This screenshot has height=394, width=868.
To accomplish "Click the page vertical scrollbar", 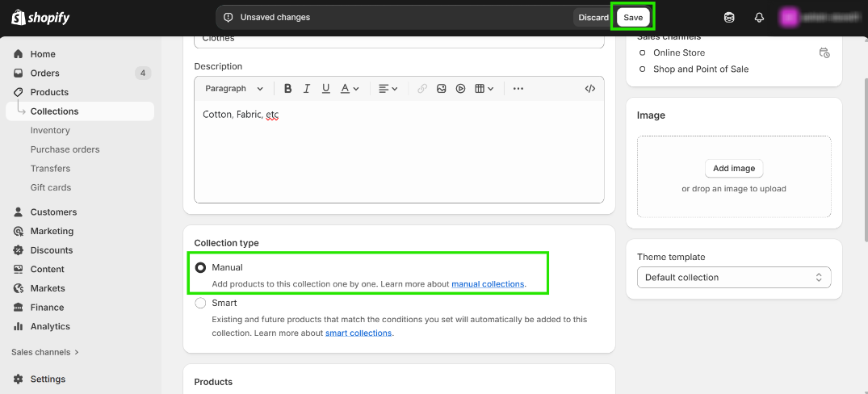I will [x=866, y=159].
